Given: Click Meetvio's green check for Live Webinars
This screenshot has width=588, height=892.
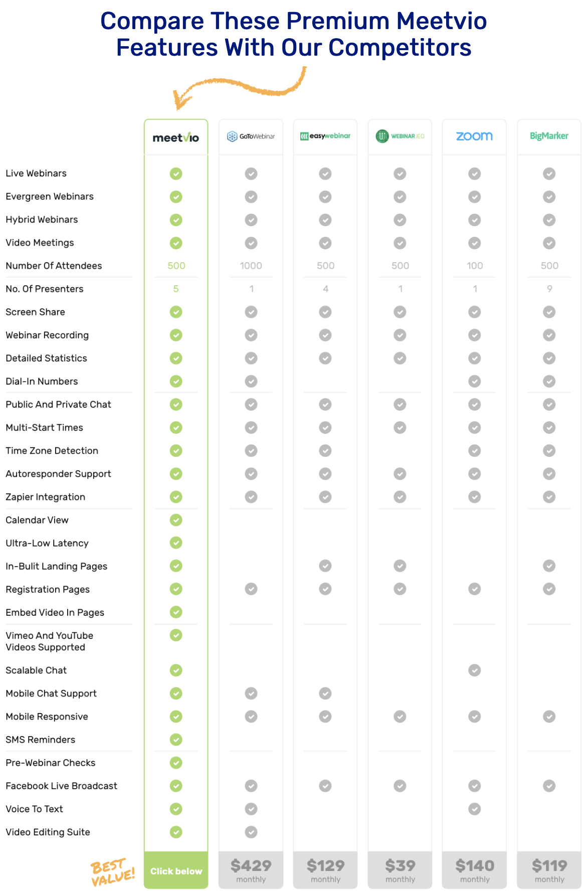Looking at the screenshot, I should point(176,173).
